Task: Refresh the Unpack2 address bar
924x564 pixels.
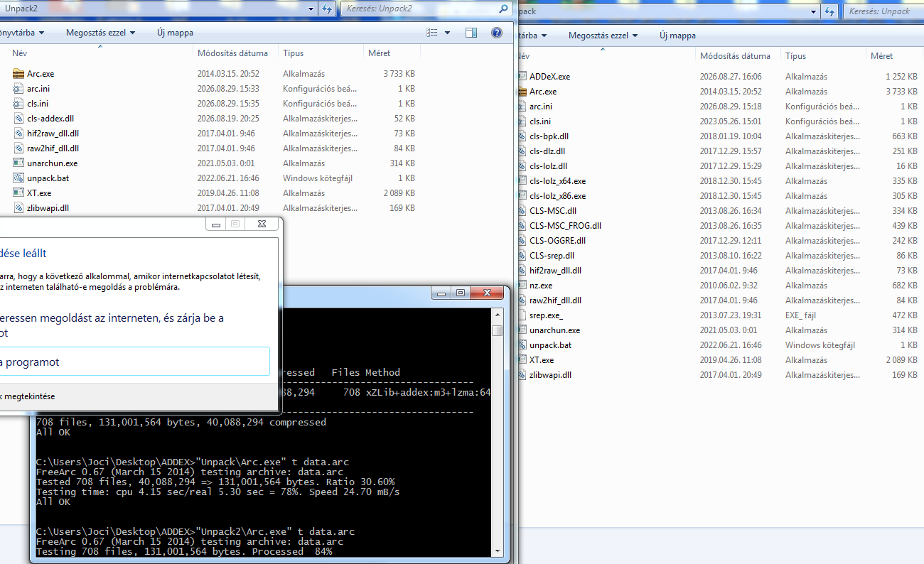Action: pyautogui.click(x=327, y=9)
